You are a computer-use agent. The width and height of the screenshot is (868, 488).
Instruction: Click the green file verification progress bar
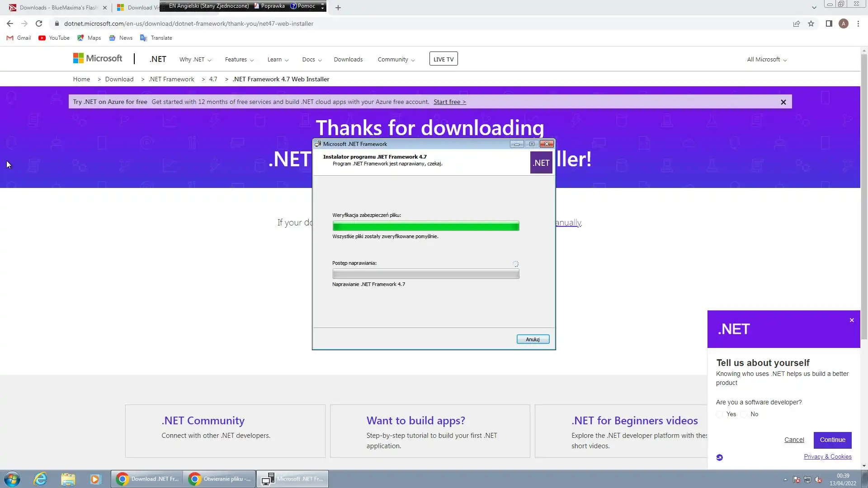pyautogui.click(x=425, y=226)
